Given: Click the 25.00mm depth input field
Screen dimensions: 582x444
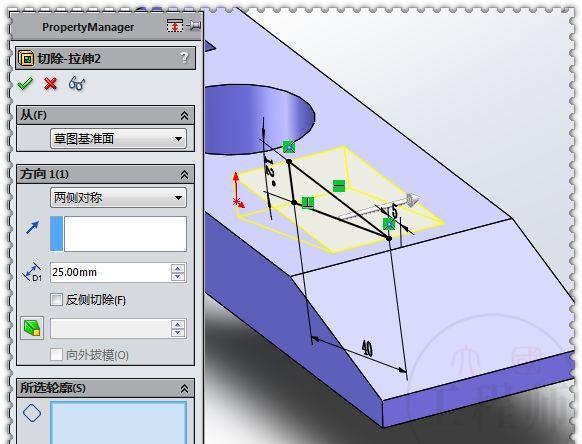Looking at the screenshot, I should pyautogui.click(x=111, y=272).
